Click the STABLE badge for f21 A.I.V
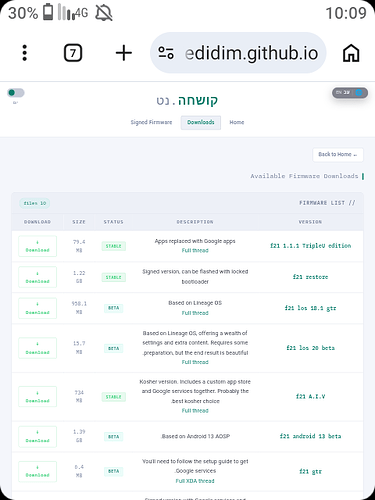Viewport: 375px width, 500px height. pyautogui.click(x=114, y=397)
